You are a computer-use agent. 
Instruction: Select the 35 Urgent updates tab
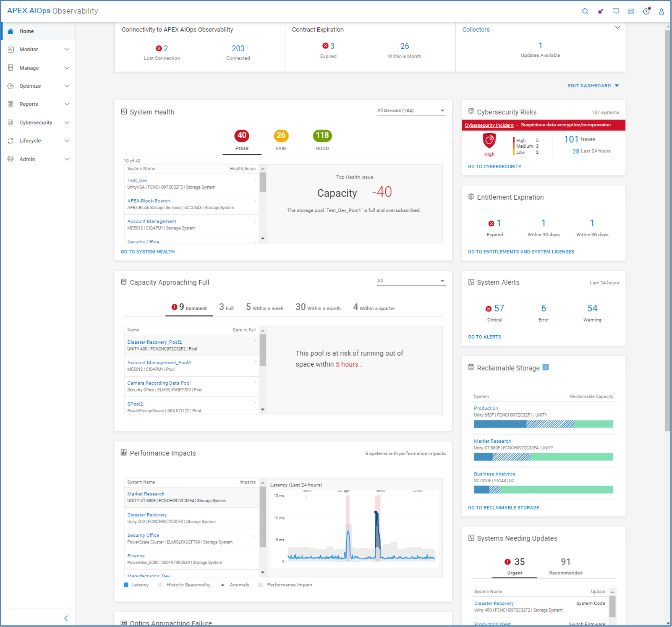click(515, 566)
